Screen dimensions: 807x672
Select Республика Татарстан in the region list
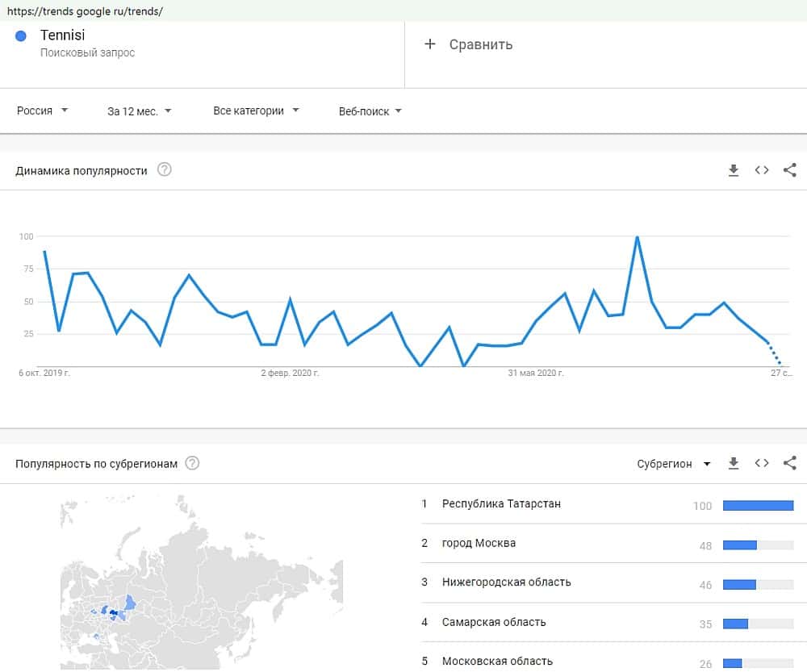(501, 504)
